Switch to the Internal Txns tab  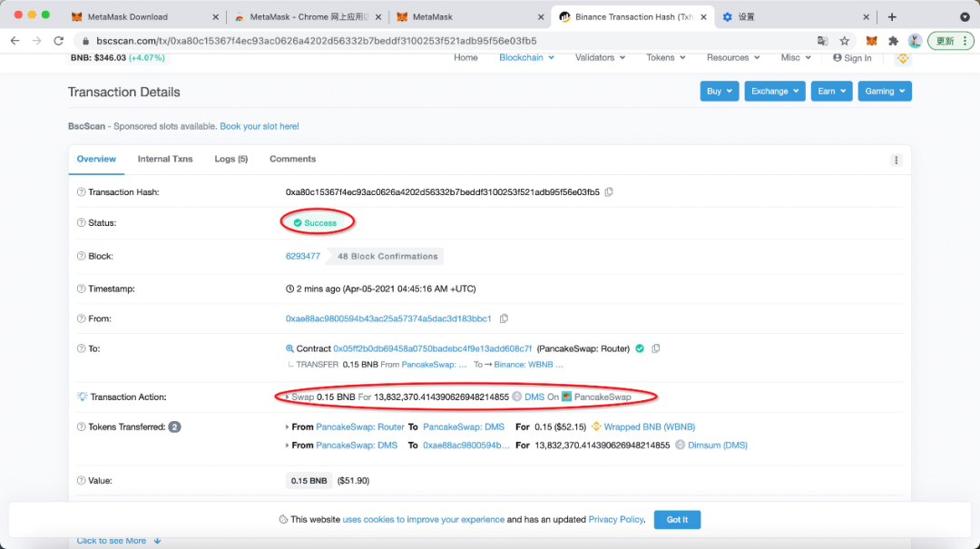pyautogui.click(x=165, y=159)
